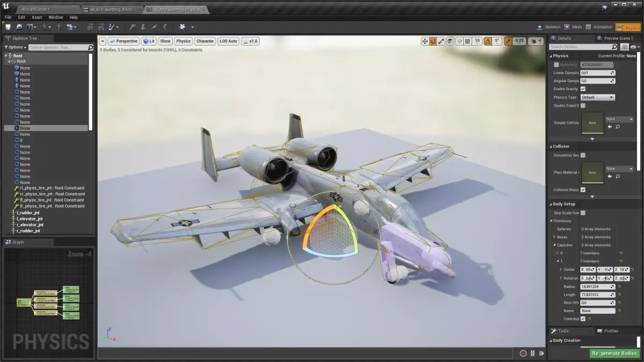Reset the Length value to default
This screenshot has height=362, width=644.
coord(620,295)
